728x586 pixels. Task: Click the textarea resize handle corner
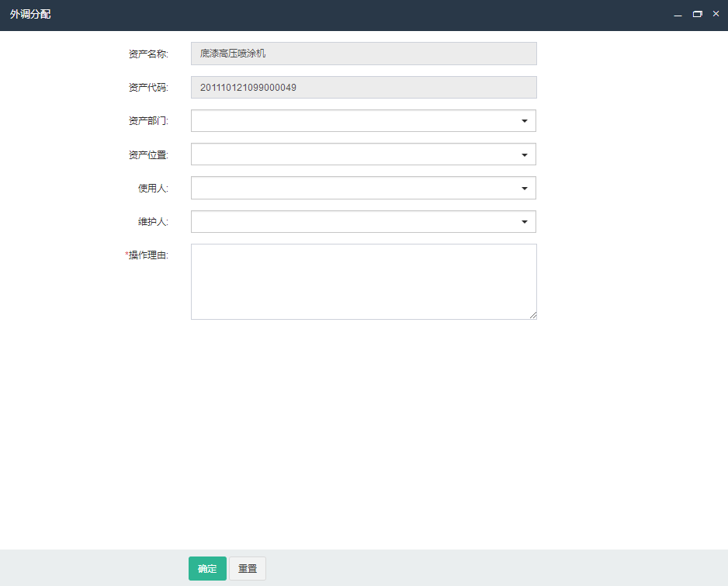(533, 315)
